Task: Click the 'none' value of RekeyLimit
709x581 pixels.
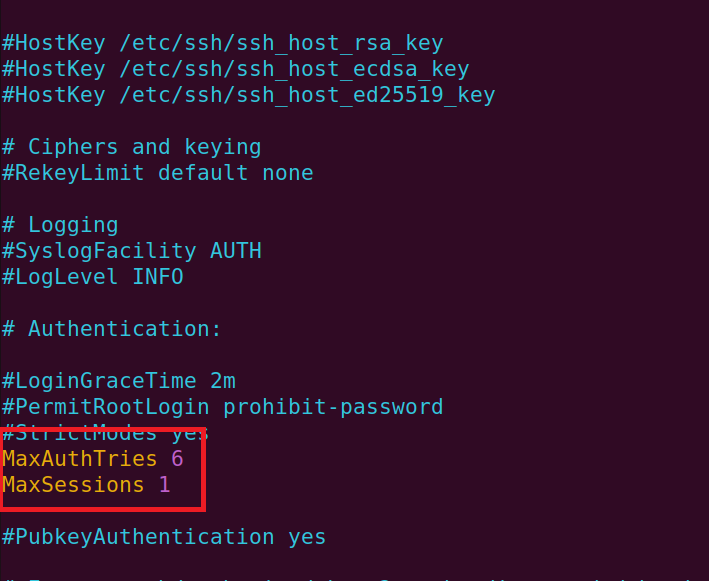Action: click(x=288, y=173)
